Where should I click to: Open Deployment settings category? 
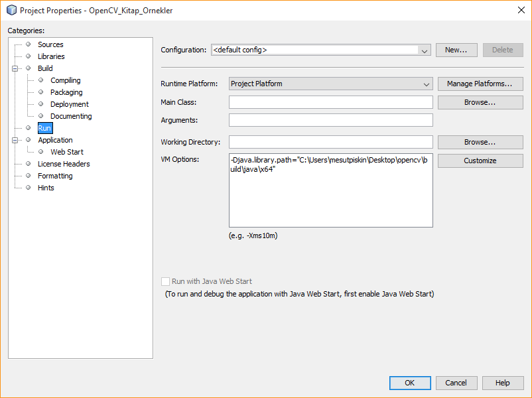[69, 104]
